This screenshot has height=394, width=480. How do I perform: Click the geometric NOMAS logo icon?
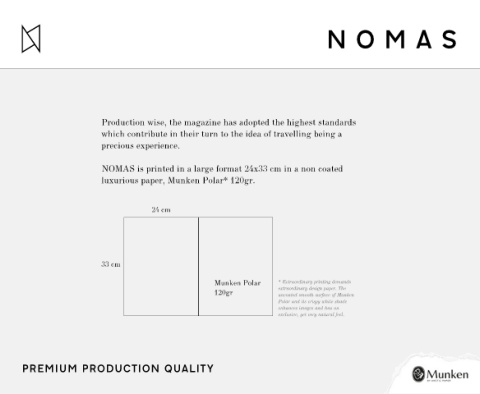point(31,39)
